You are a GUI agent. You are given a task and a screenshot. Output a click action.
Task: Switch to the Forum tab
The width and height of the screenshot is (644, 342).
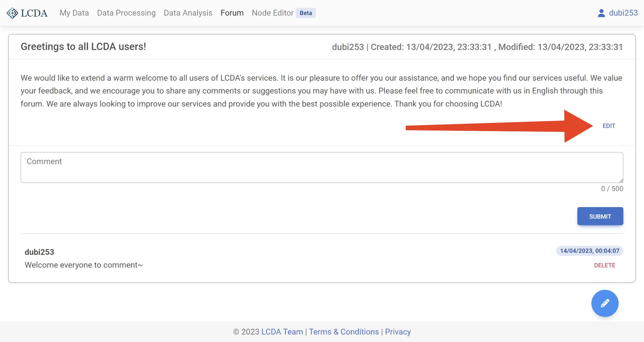(x=232, y=13)
